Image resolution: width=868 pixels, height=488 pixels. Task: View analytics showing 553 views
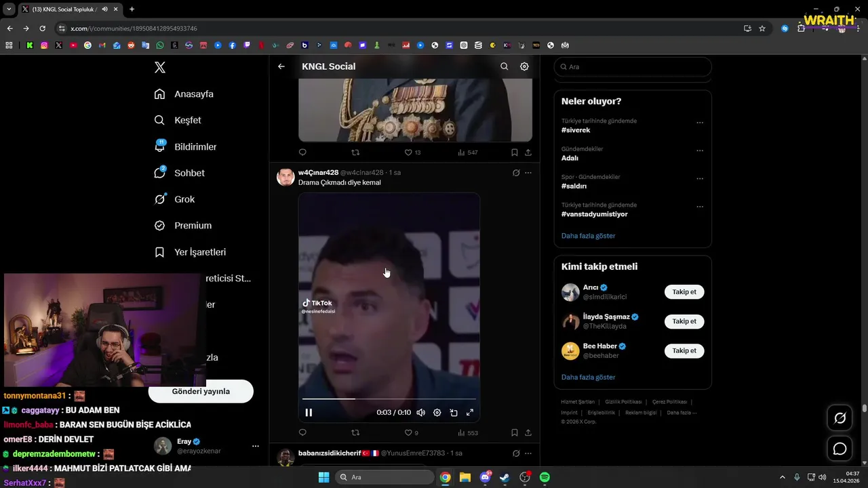pos(468,432)
